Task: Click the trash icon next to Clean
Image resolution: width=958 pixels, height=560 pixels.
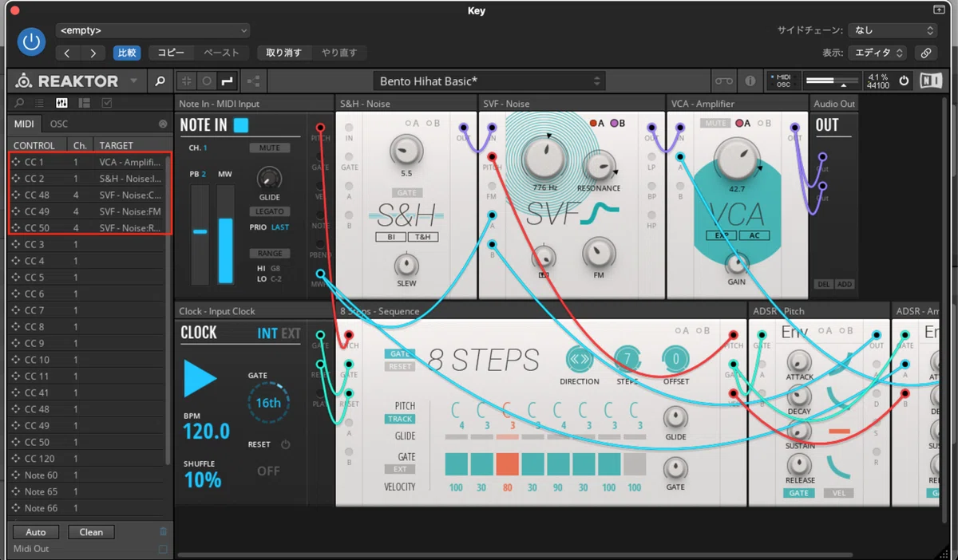Action: coord(163,531)
